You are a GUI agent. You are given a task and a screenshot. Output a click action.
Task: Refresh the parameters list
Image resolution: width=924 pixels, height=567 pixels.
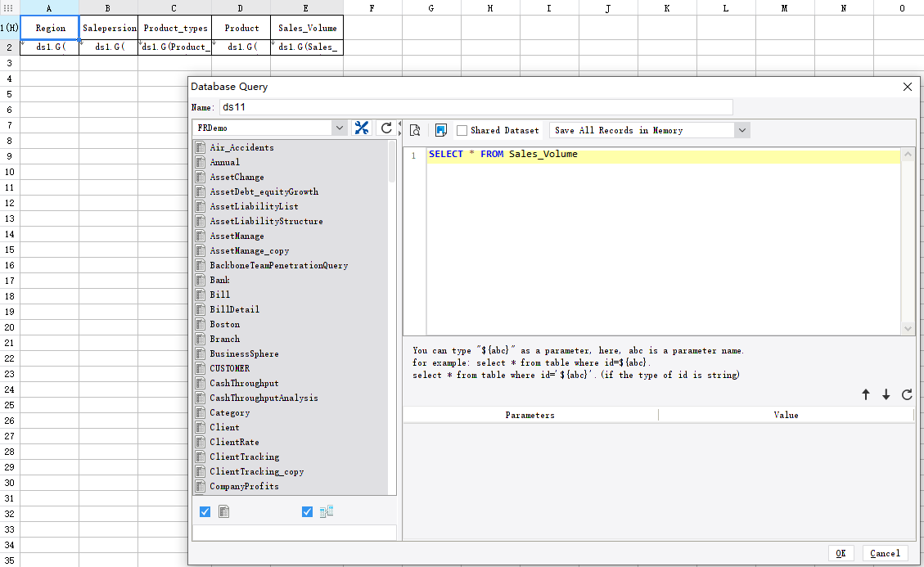click(907, 394)
